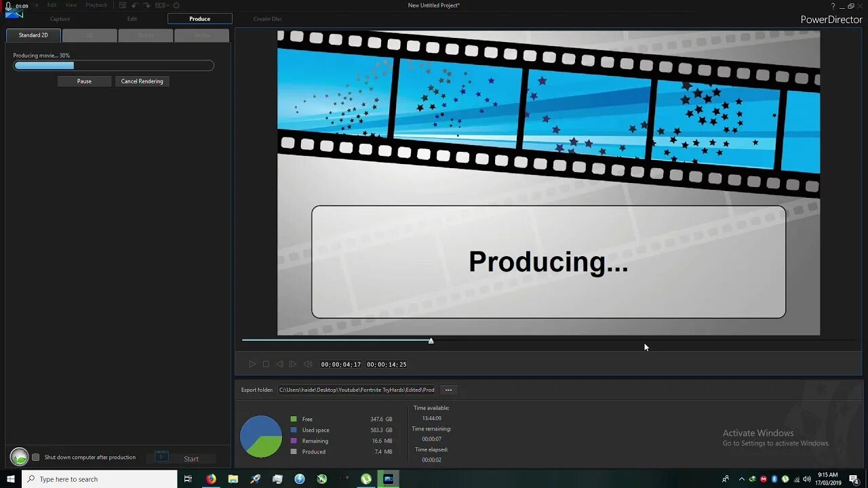Click the Time available value 13:44:09
Viewport: 868px width, 488px height.
pos(431,418)
